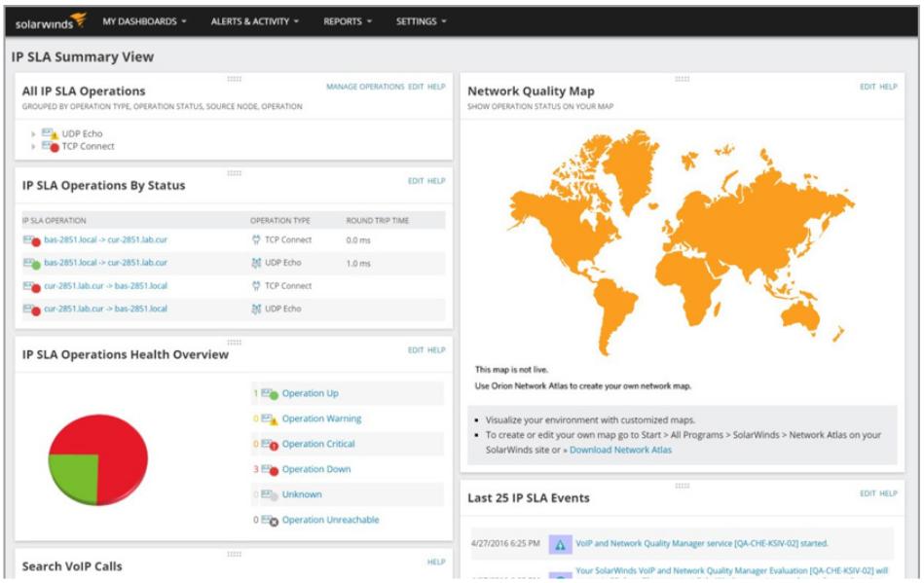Click the SolarWinds logo
This screenshot has width=924, height=583.
(x=51, y=21)
